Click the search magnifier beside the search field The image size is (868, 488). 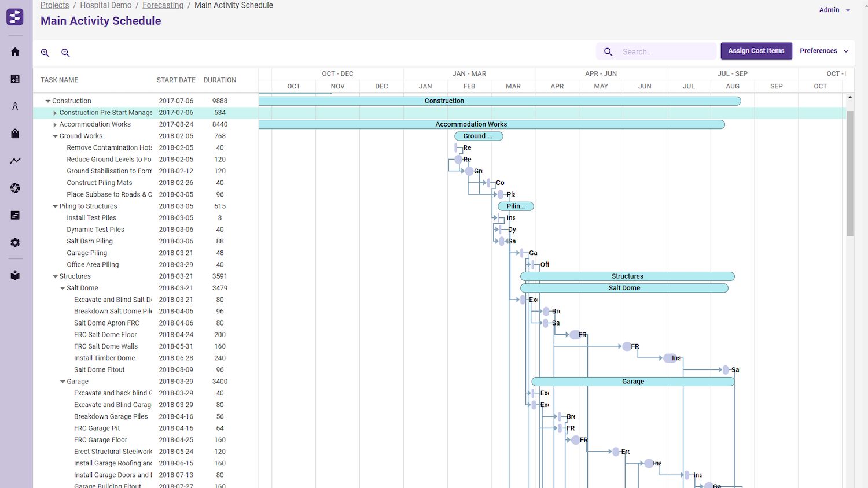[x=608, y=51]
